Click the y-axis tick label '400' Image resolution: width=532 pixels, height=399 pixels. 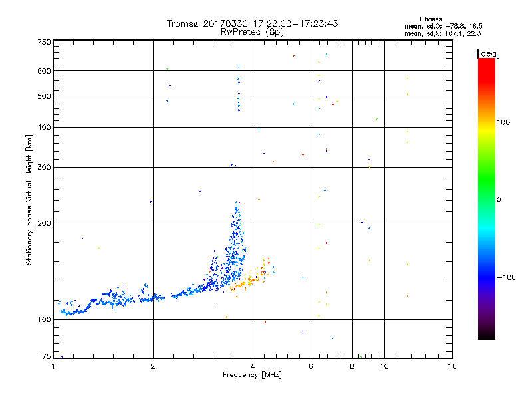(44, 127)
